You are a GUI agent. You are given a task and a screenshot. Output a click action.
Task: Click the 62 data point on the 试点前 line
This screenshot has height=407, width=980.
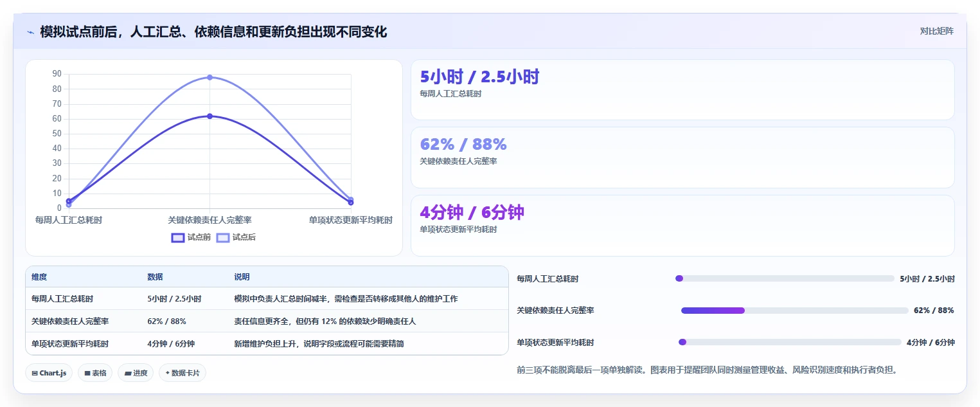209,116
